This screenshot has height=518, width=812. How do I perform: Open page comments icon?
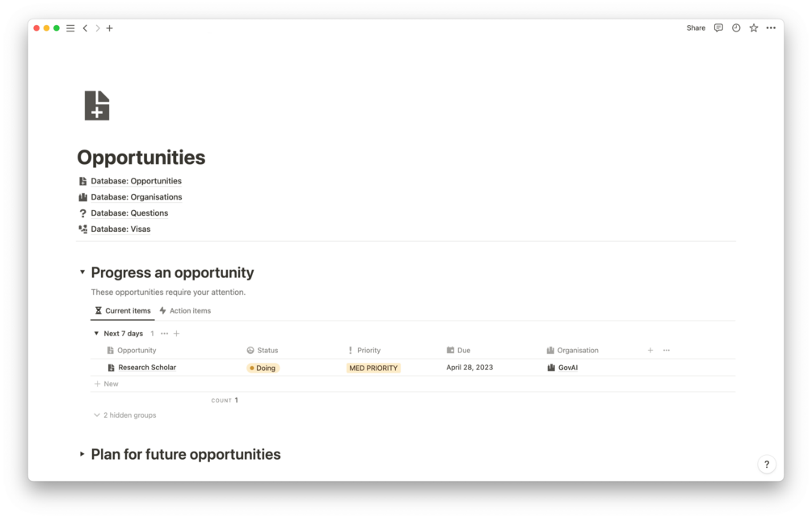718,28
